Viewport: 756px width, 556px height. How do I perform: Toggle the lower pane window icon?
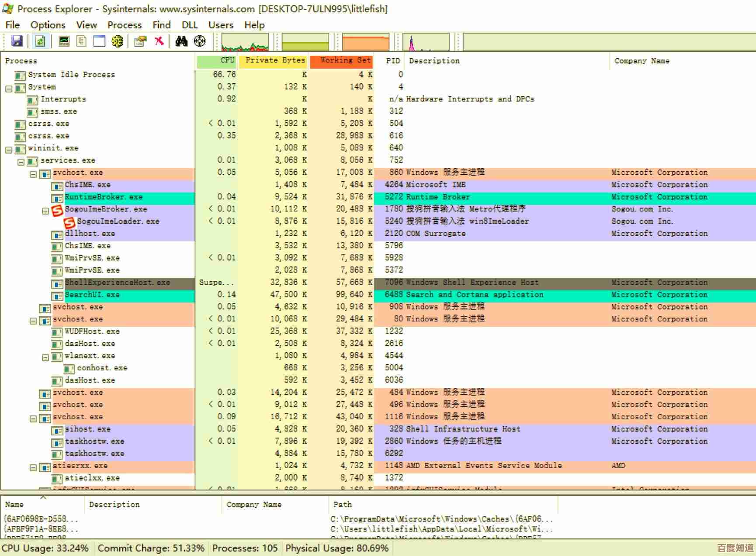click(x=99, y=41)
